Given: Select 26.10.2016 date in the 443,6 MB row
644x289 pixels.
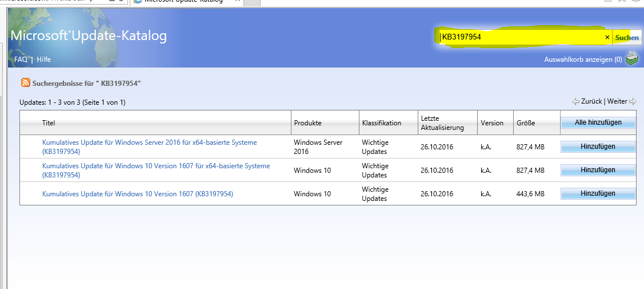Looking at the screenshot, I should [437, 193].
